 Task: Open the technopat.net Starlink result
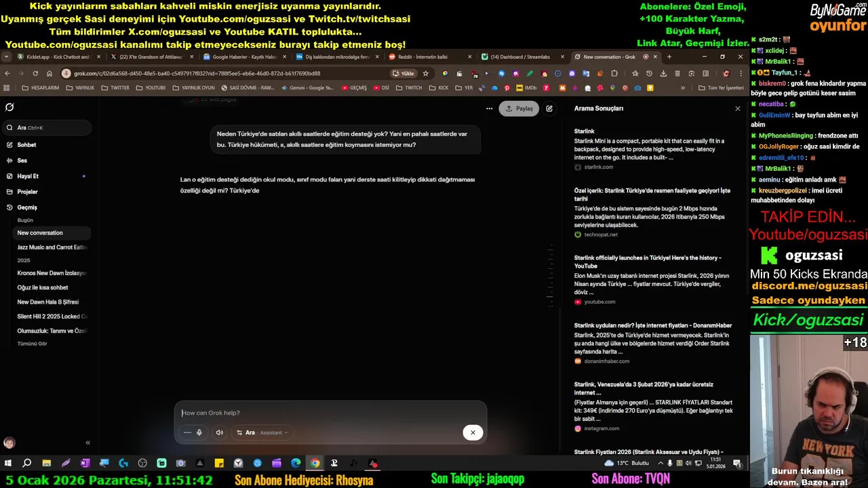tap(651, 213)
